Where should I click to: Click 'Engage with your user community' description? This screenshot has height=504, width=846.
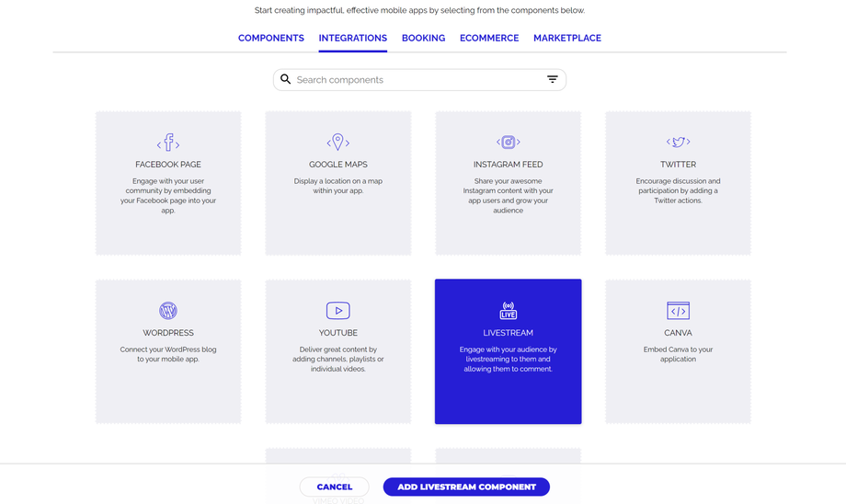168,195
